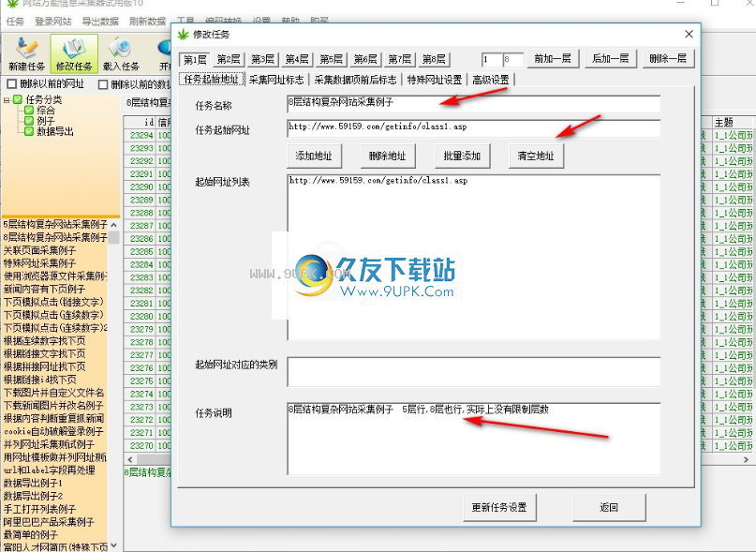Switch to the 第1层 tab
The width and height of the screenshot is (756, 552).
coord(195,59)
